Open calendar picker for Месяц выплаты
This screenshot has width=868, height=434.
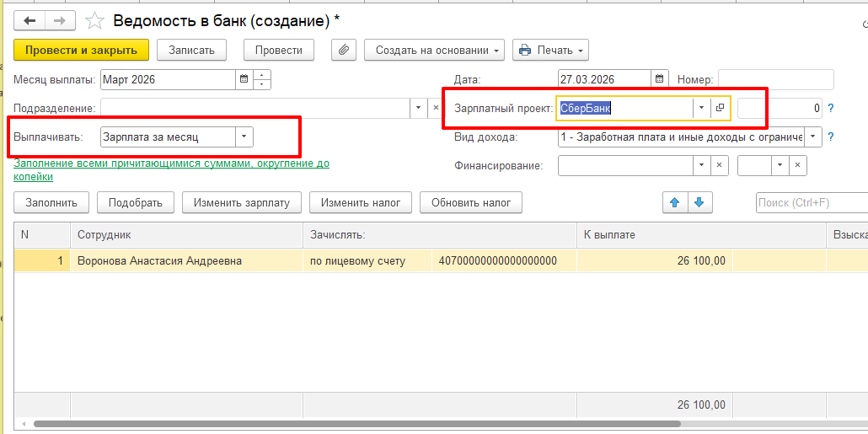tap(244, 80)
